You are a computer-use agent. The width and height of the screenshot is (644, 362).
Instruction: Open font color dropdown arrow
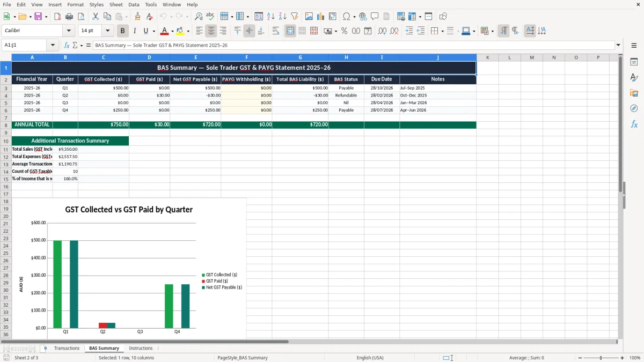[172, 31]
